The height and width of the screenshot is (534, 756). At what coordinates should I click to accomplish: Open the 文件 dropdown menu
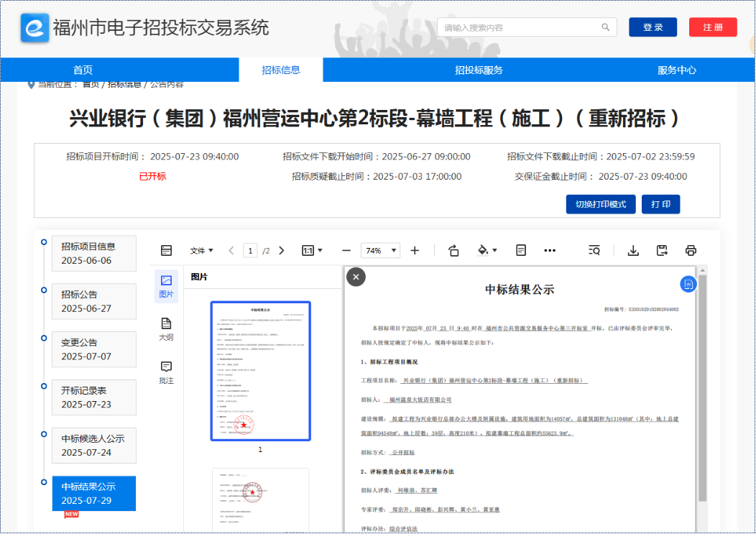coord(201,250)
